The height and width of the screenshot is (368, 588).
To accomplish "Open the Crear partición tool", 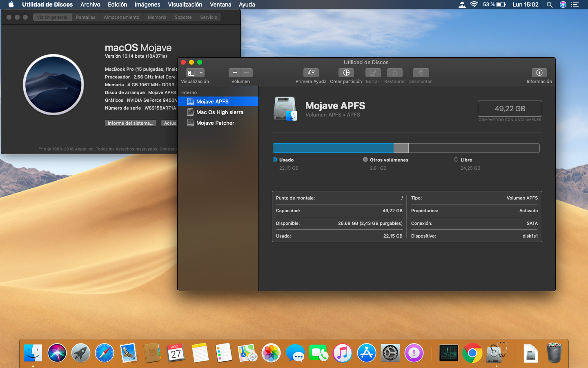I will coord(346,73).
